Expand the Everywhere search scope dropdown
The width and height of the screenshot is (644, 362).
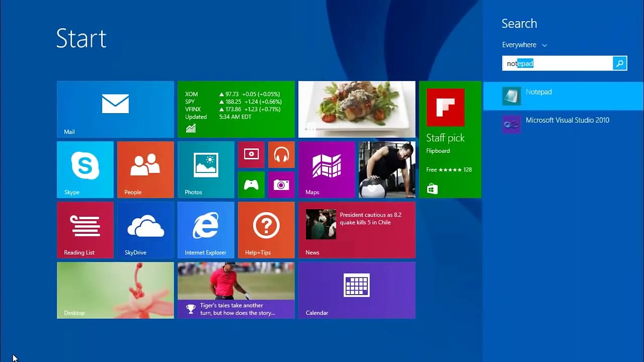point(524,45)
